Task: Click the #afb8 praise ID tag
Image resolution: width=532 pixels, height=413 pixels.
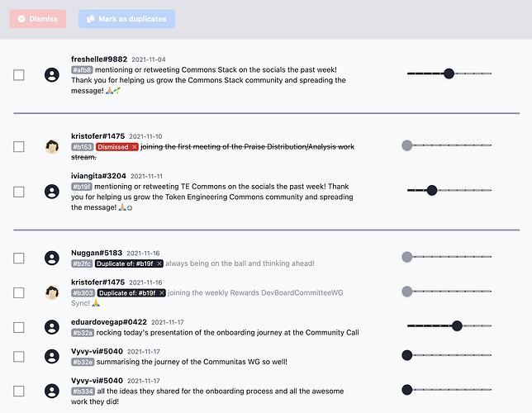Action: [x=82, y=70]
